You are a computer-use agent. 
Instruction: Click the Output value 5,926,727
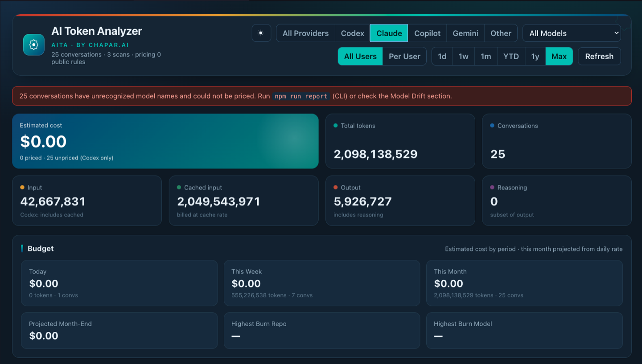[362, 201]
